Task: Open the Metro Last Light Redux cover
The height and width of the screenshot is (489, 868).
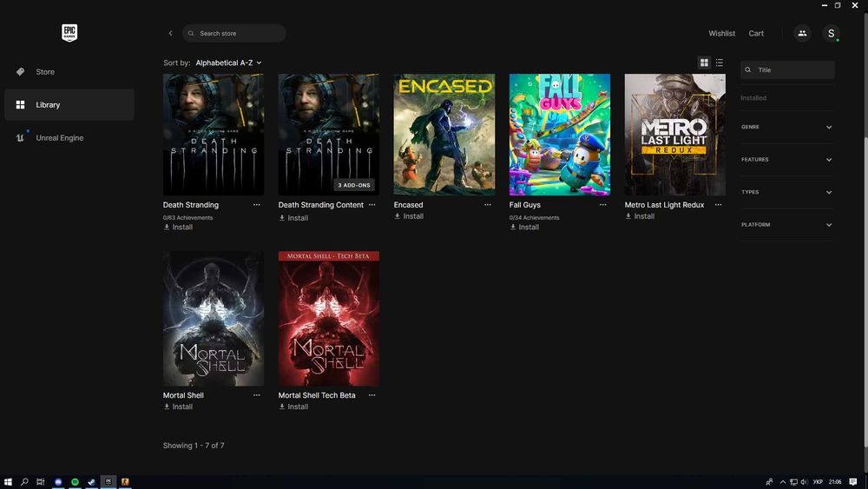Action: tap(674, 135)
